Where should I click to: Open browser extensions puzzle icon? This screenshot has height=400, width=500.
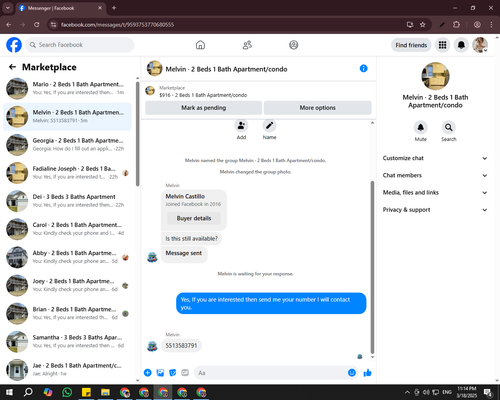click(x=456, y=25)
